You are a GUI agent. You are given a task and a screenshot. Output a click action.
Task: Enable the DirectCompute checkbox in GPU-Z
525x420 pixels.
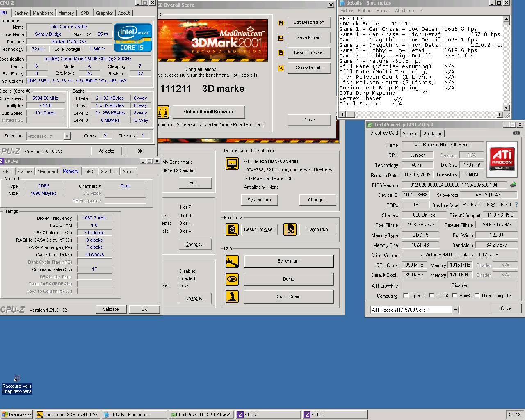477,296
